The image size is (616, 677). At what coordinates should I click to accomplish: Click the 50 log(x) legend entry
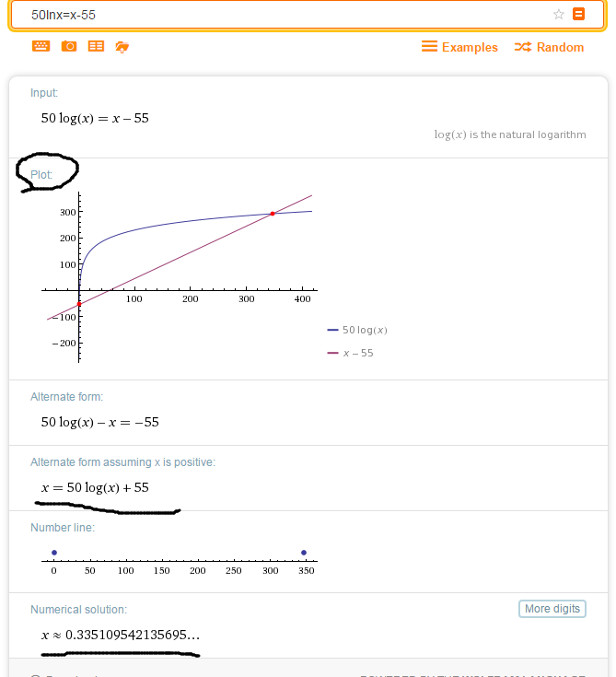pyautogui.click(x=357, y=330)
